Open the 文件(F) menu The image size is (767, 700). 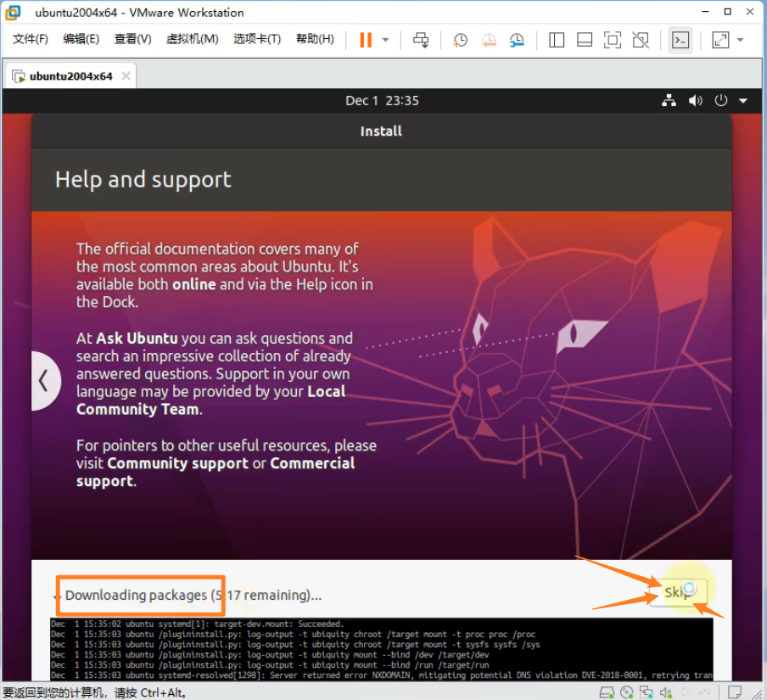[31, 39]
